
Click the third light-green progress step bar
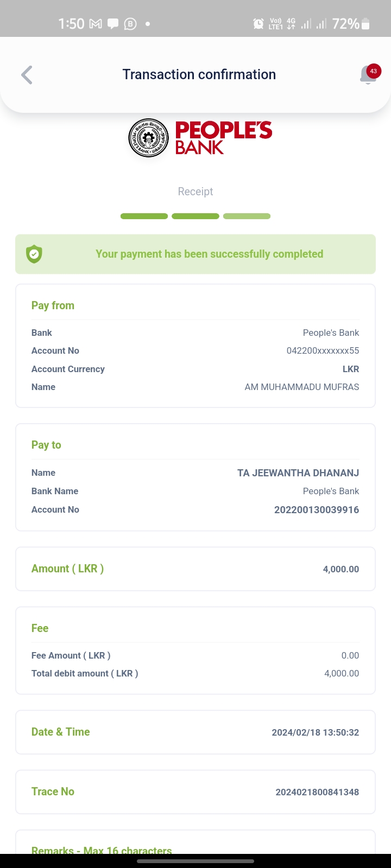click(247, 216)
